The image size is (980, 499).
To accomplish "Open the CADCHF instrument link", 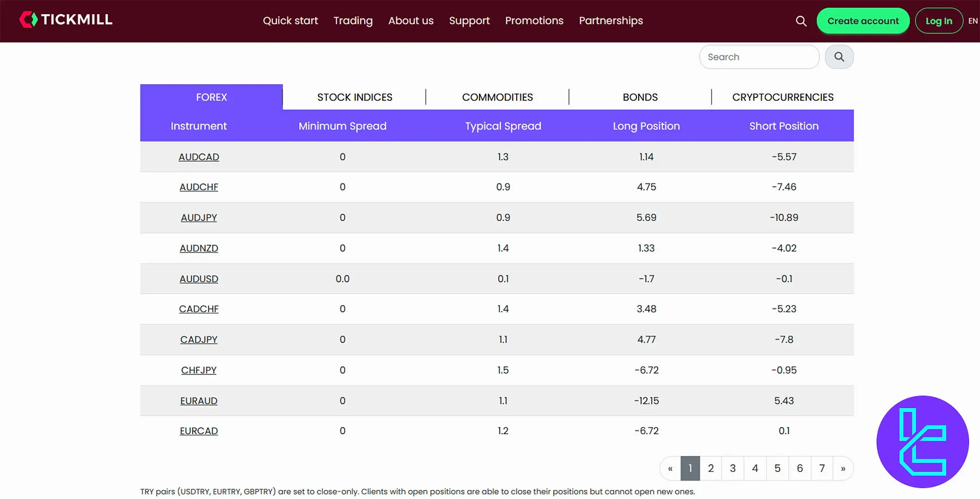I will [x=199, y=309].
